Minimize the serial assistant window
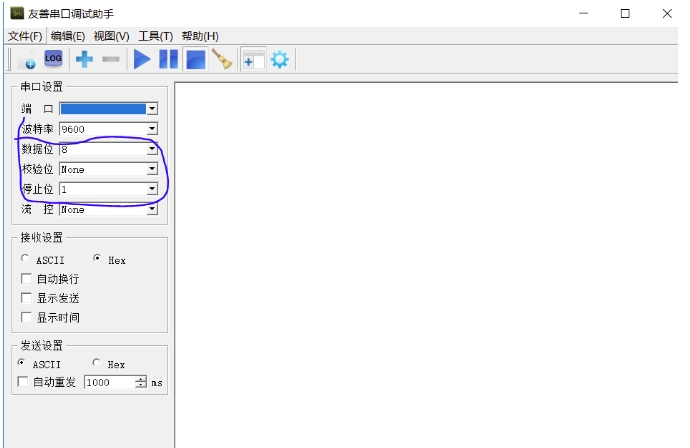 click(584, 14)
